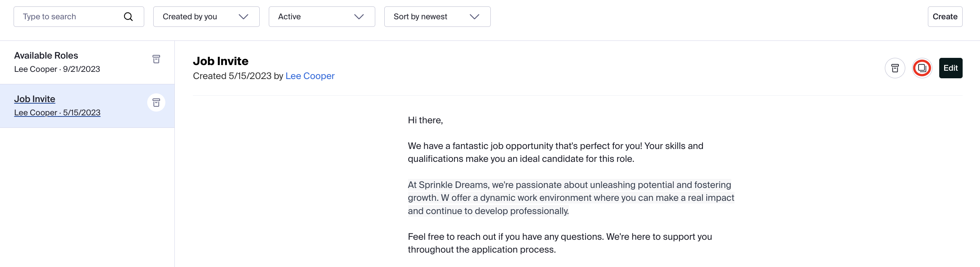Click the archive icon beside Edit

pos(895,68)
